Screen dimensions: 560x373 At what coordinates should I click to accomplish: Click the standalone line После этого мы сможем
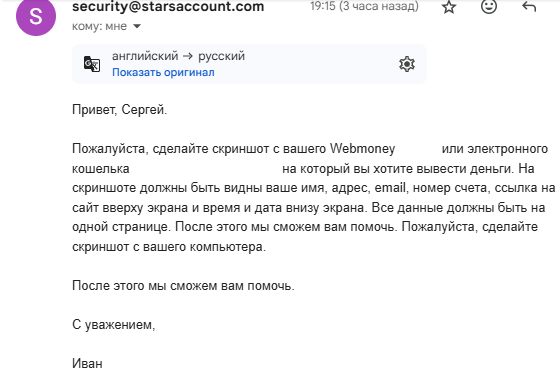tap(183, 286)
